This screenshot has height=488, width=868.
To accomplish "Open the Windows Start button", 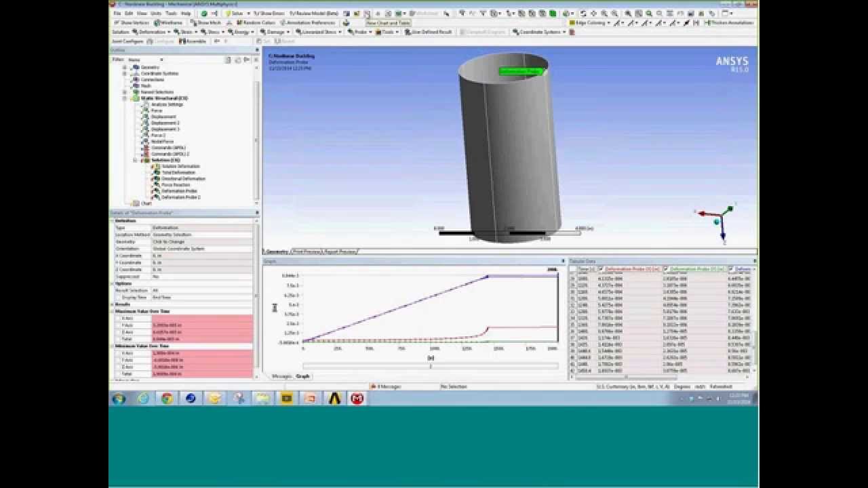I will (x=119, y=399).
